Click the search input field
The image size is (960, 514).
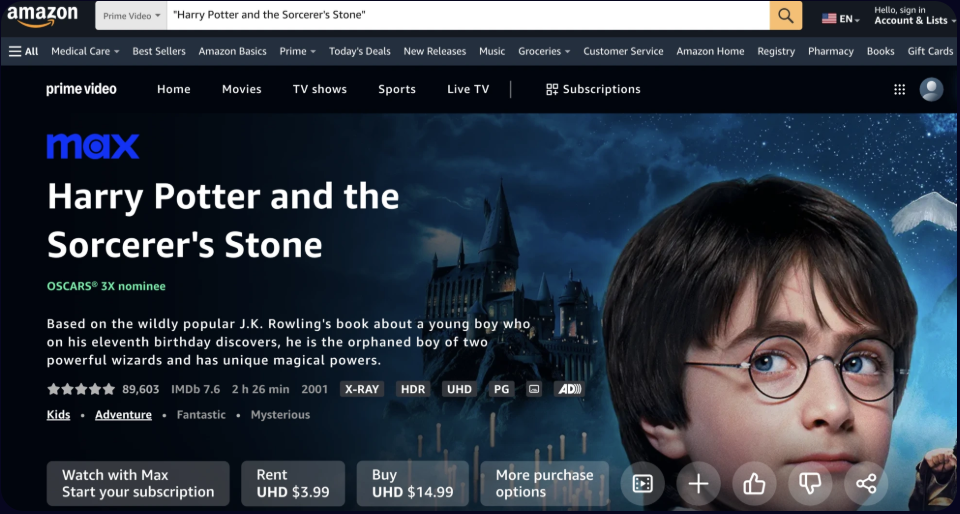click(468, 16)
